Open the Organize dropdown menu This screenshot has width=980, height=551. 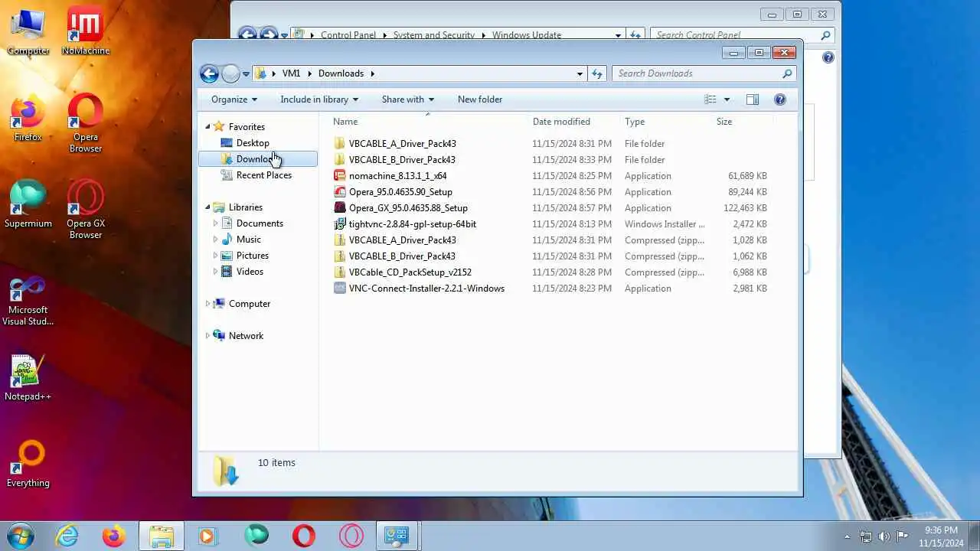click(234, 99)
